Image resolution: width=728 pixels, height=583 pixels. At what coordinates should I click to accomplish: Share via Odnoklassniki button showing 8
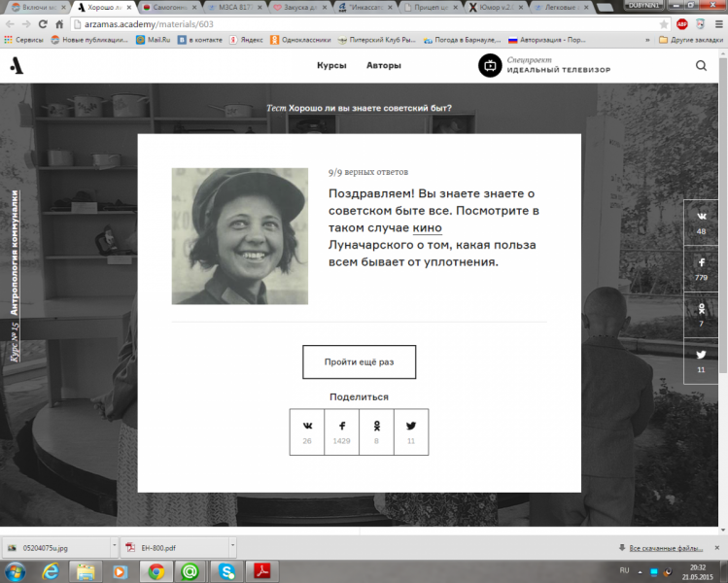(376, 431)
